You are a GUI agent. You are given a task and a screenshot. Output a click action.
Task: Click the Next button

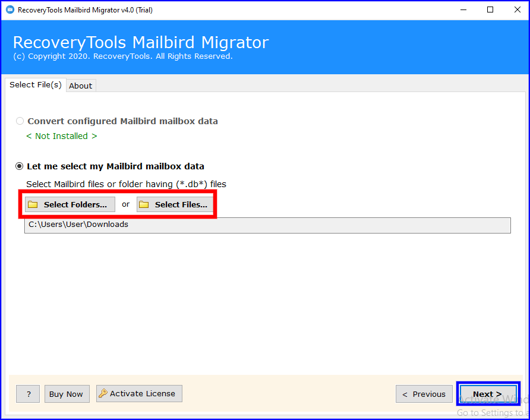point(488,394)
